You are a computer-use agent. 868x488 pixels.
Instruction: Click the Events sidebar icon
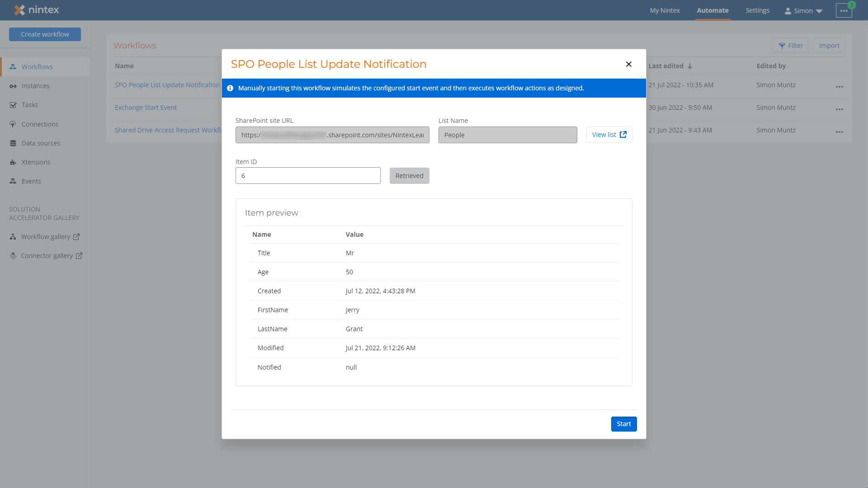coord(13,181)
